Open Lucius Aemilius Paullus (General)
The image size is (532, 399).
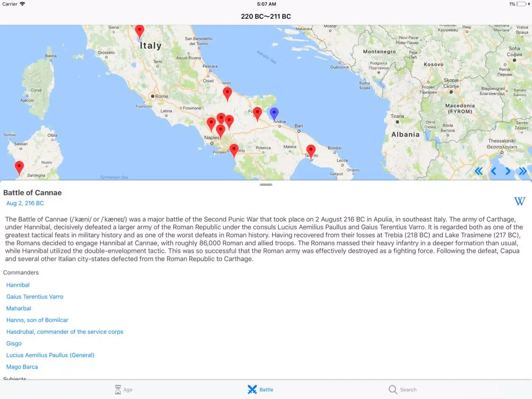pos(50,355)
